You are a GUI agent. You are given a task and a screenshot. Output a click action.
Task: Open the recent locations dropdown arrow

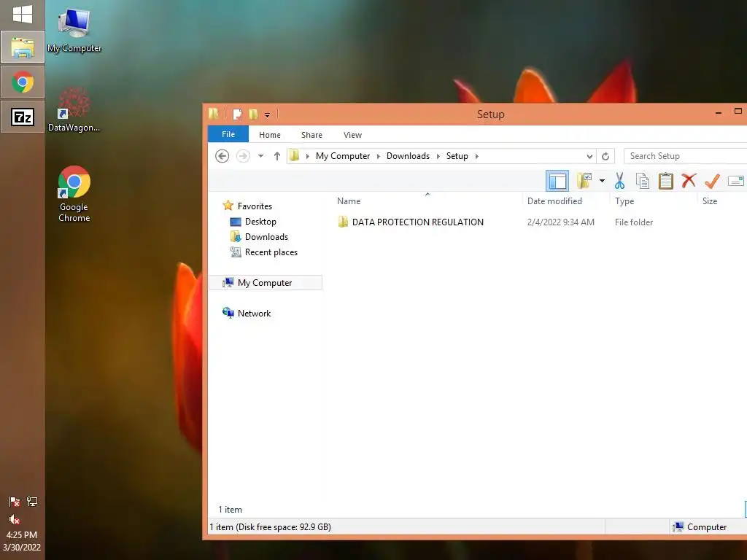[x=260, y=156]
